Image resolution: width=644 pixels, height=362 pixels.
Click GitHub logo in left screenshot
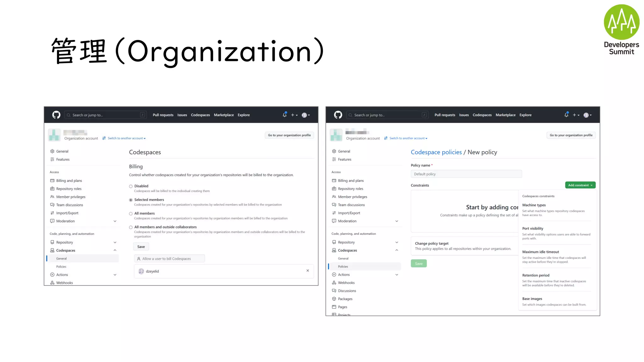pyautogui.click(x=56, y=115)
